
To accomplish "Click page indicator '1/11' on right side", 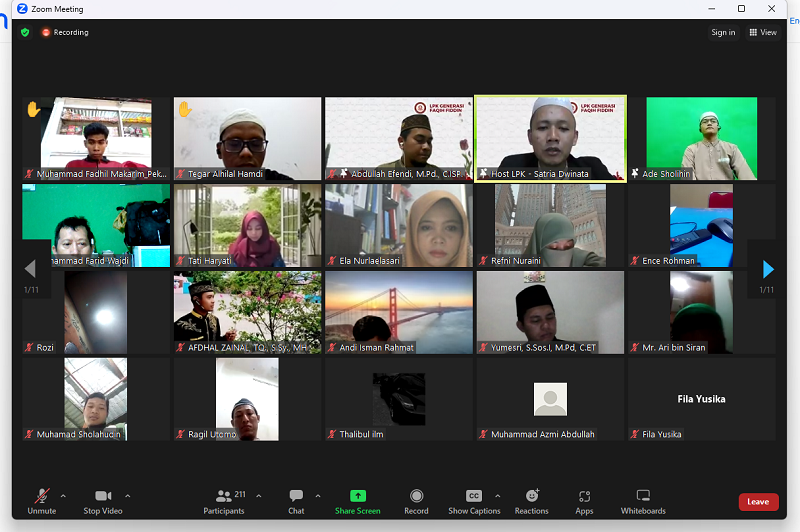I will click(x=766, y=290).
